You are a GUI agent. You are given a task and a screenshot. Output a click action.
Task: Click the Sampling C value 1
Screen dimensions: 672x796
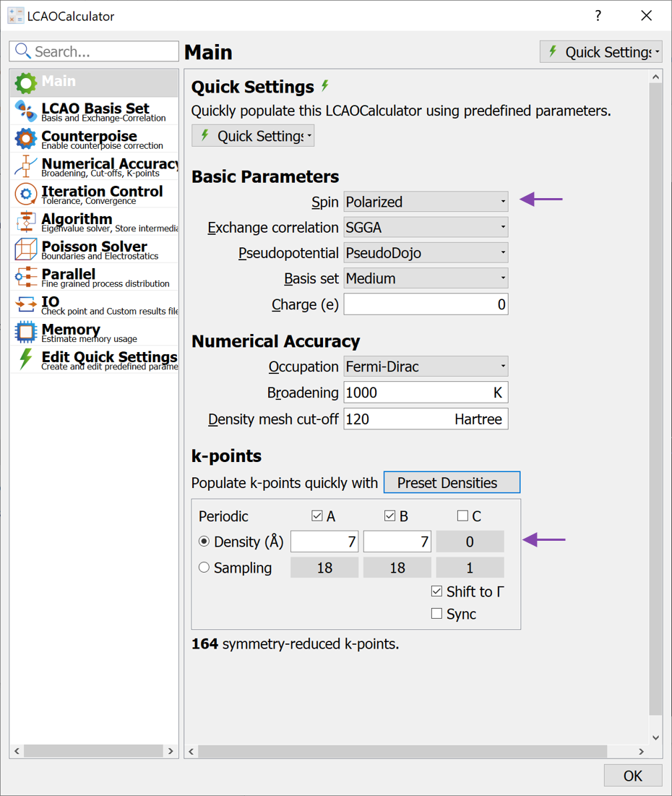tap(470, 568)
